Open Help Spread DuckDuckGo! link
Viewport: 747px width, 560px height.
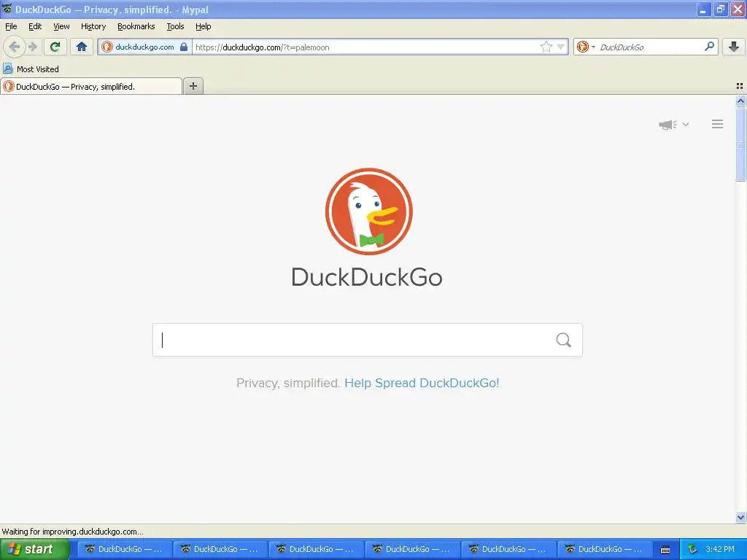pyautogui.click(x=422, y=383)
